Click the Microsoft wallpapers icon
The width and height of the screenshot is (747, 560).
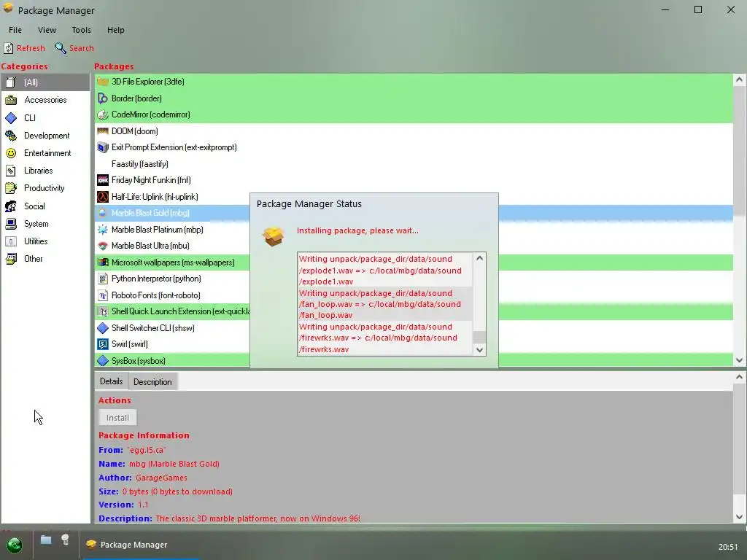click(x=103, y=262)
